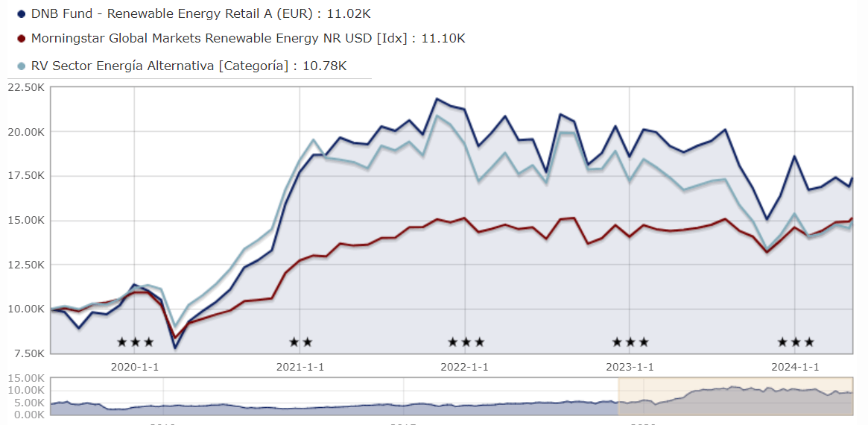The image size is (868, 425).
Task: Click the three-star rating above 2020-1-1
Action: pyautogui.click(x=135, y=342)
